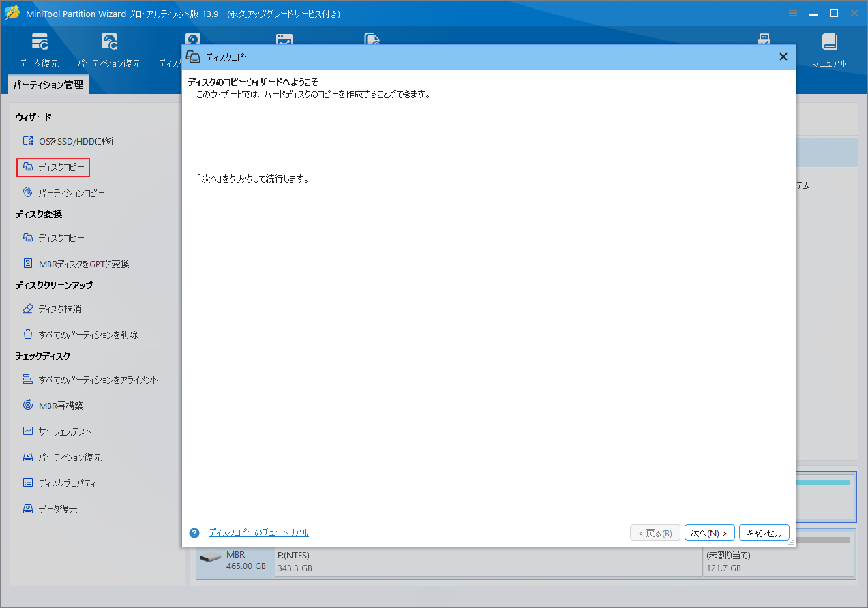
Task: Click the ディスククリーンアップ section header
Action: click(x=54, y=285)
